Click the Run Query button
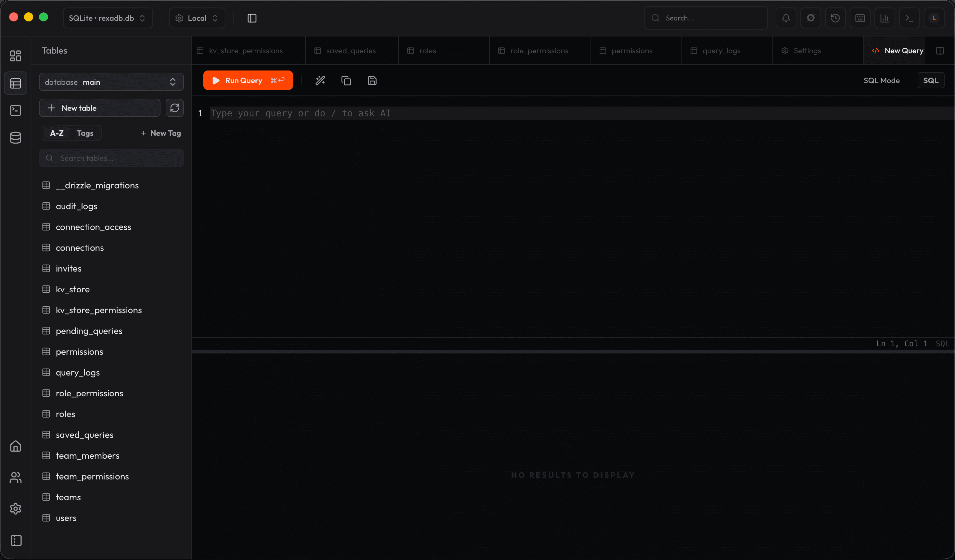This screenshot has width=955, height=560. 248,80
